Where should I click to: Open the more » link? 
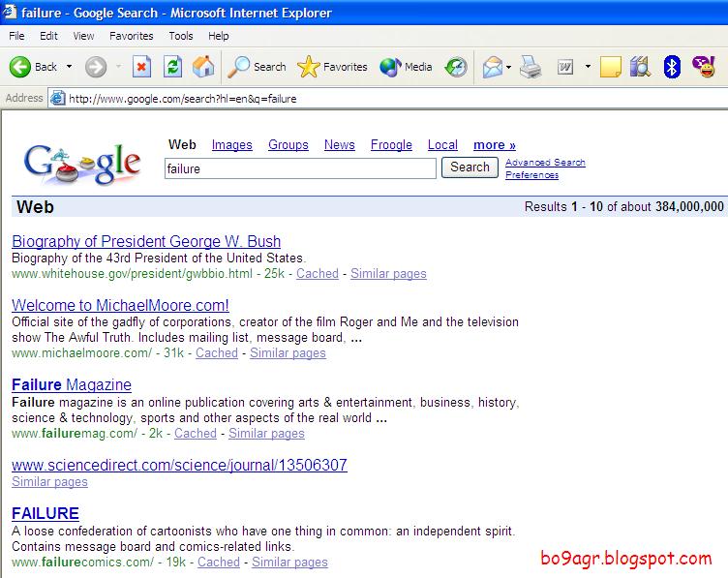coord(495,145)
